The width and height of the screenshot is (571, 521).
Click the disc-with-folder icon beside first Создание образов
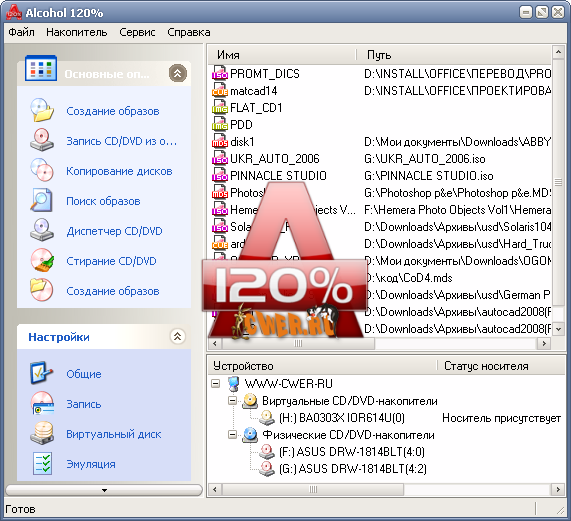tap(42, 110)
